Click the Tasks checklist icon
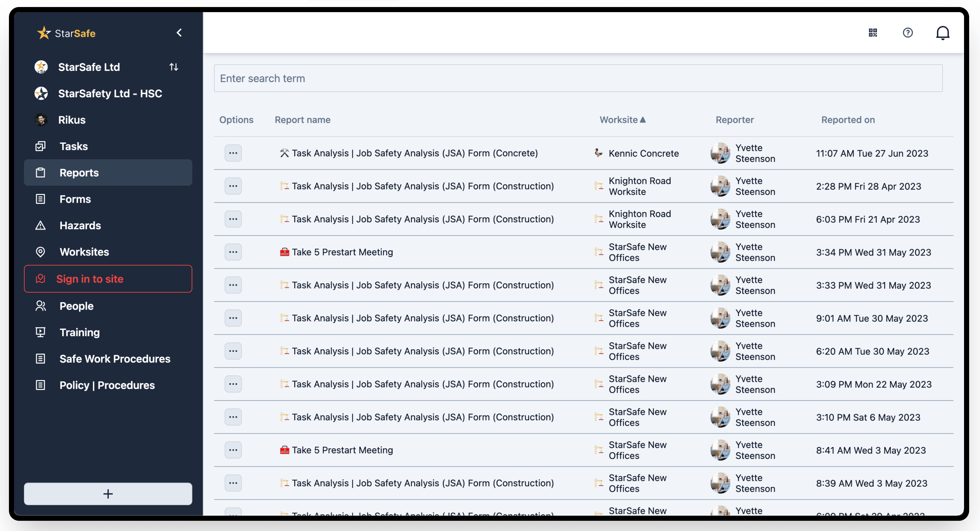 (x=40, y=146)
